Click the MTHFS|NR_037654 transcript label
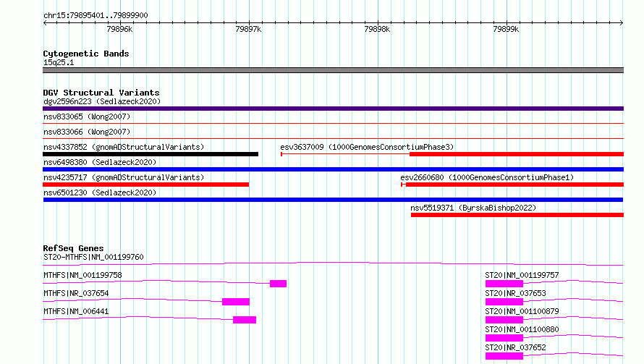The height and width of the screenshot is (364, 644). click(x=76, y=293)
